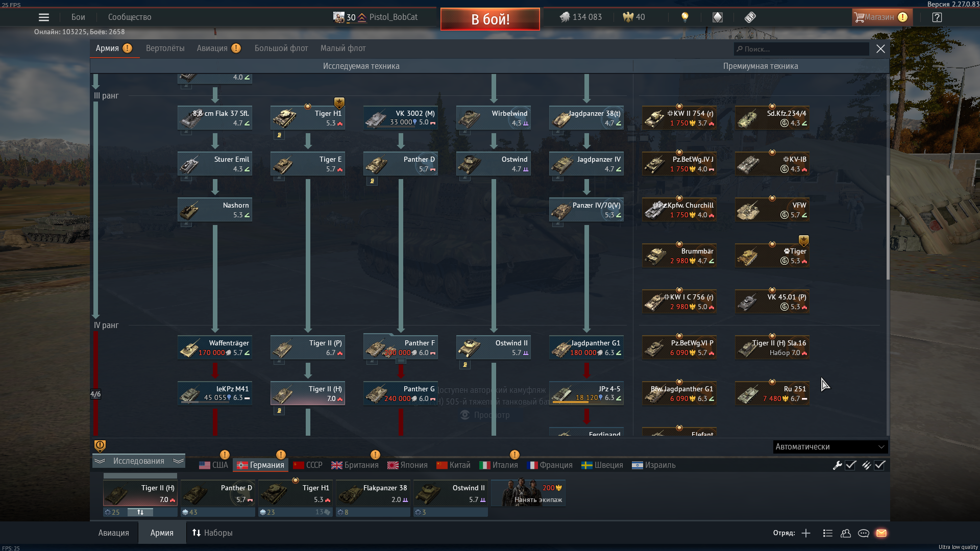Viewport: 980px width, 551px height.
Task: Click swap arrows under Tiger II (H) slot
Action: coord(140,512)
